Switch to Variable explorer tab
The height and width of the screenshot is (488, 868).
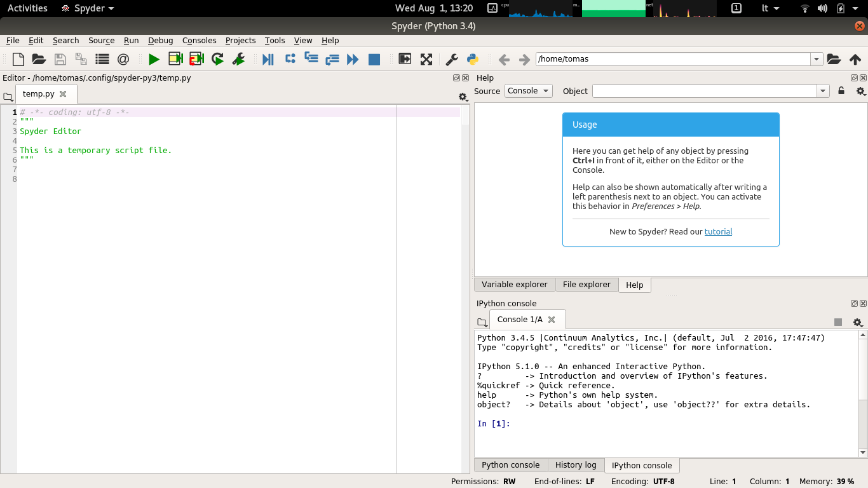(515, 285)
